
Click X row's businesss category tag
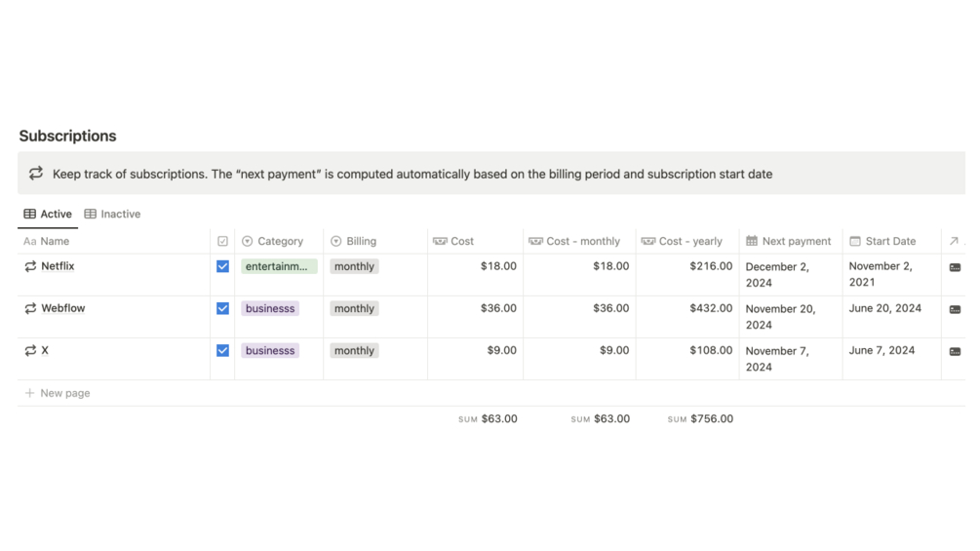(x=270, y=350)
